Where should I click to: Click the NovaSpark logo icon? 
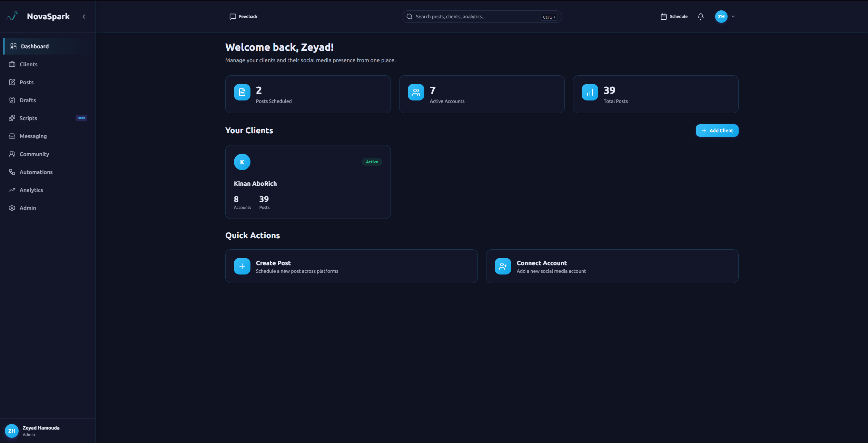click(x=12, y=16)
